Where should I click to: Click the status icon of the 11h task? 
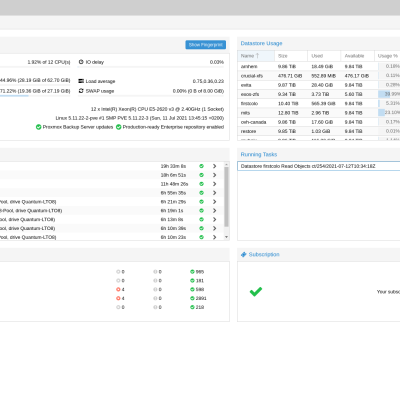tap(201, 184)
